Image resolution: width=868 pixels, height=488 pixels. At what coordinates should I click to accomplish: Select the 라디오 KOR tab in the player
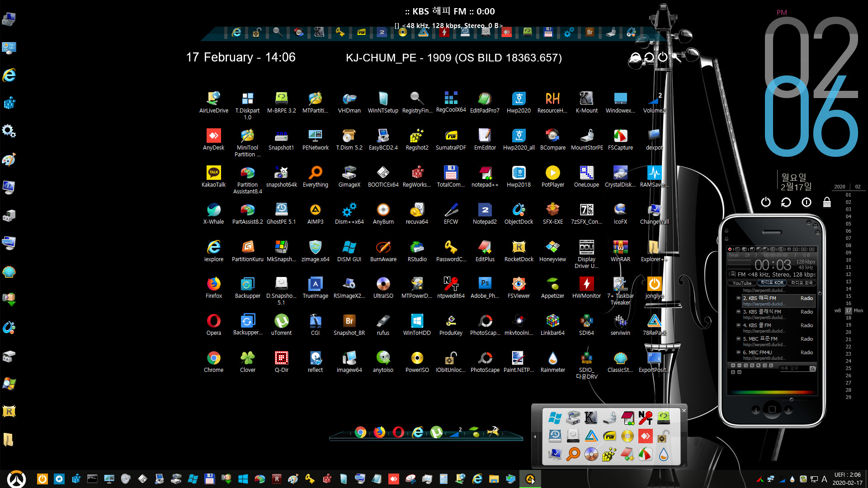[772, 283]
